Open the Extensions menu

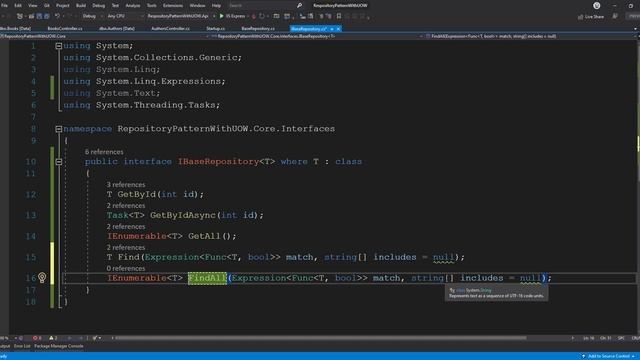click(173, 5)
